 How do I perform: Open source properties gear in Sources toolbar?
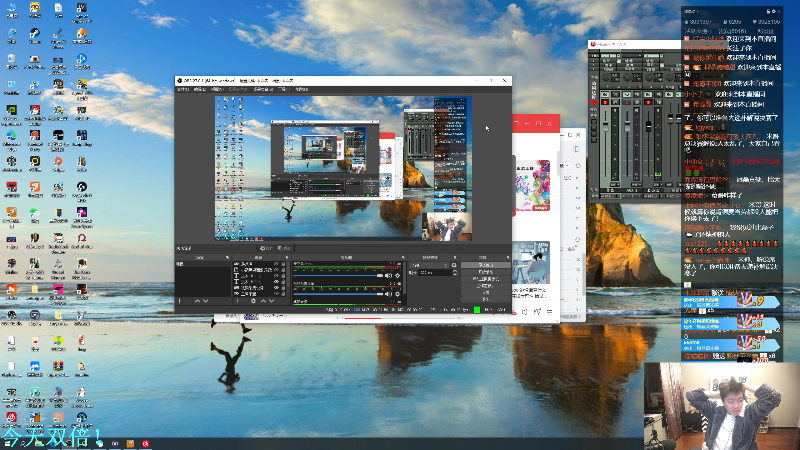pos(254,301)
